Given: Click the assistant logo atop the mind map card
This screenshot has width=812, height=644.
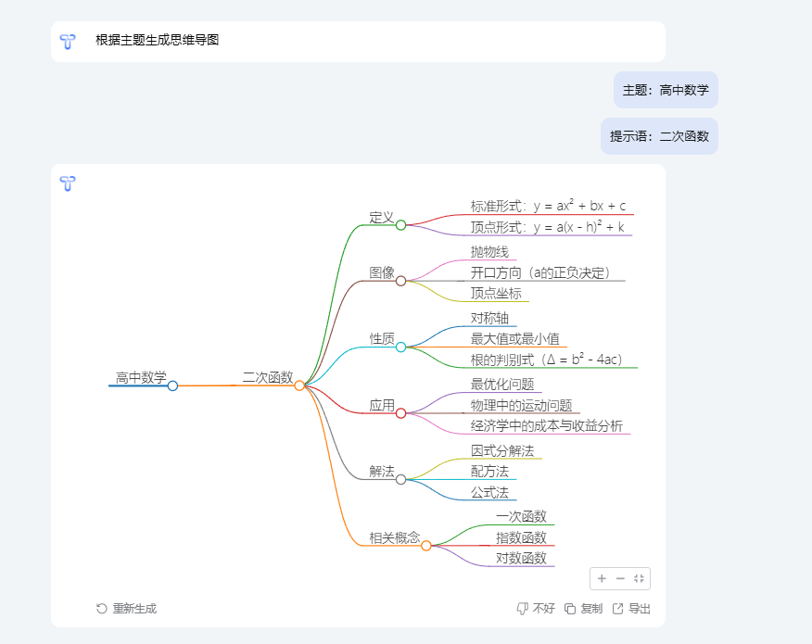Looking at the screenshot, I should 68,184.
